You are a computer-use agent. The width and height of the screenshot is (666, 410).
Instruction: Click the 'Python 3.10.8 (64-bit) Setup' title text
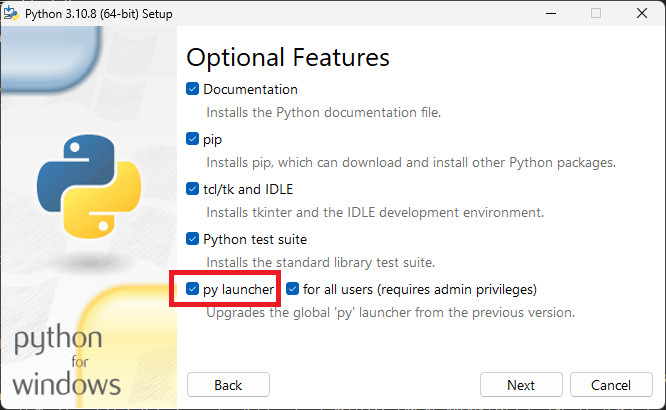point(99,14)
